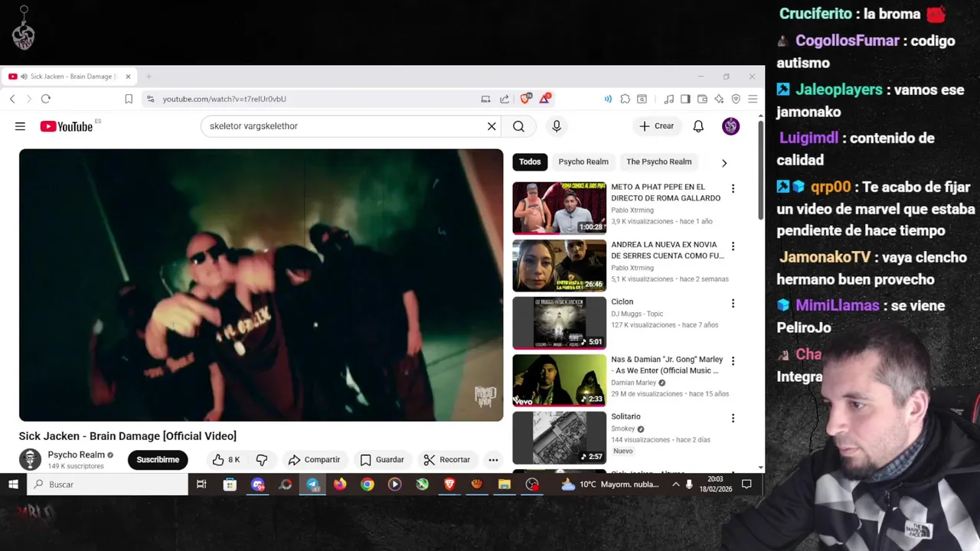Open the Brave Shields lion icon
Viewport: 980px width, 551px height.
525,99
